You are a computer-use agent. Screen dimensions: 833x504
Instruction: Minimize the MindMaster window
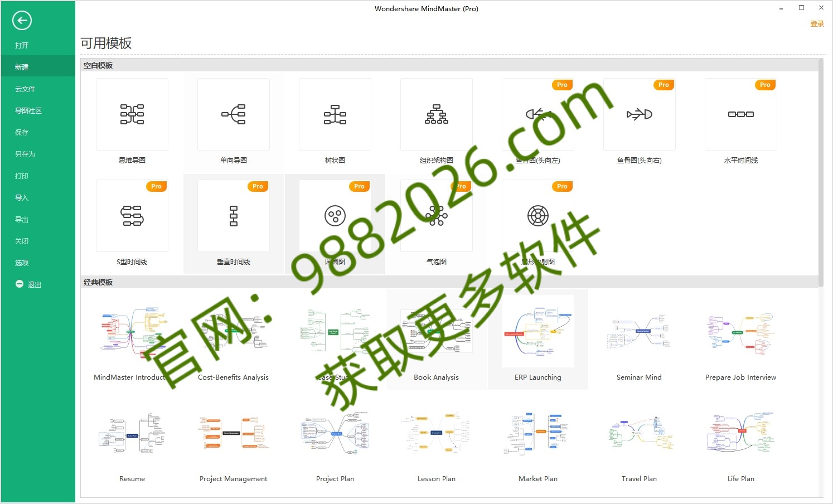pyautogui.click(x=781, y=8)
